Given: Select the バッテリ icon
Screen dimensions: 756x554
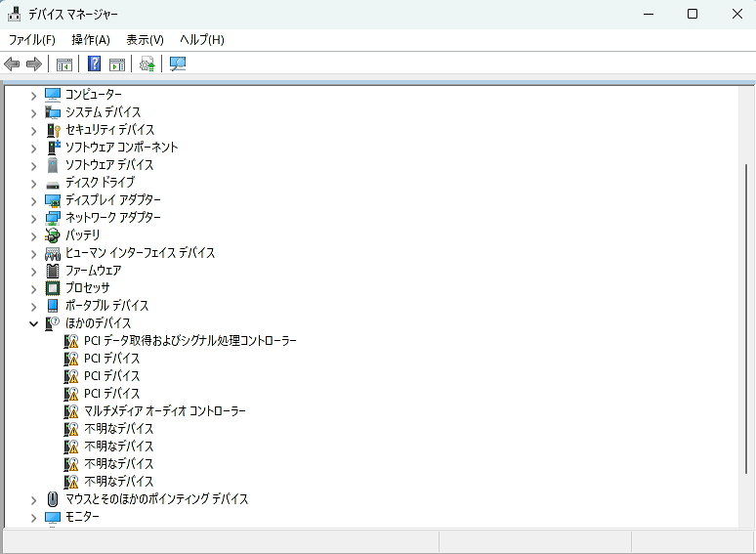Looking at the screenshot, I should (53, 235).
